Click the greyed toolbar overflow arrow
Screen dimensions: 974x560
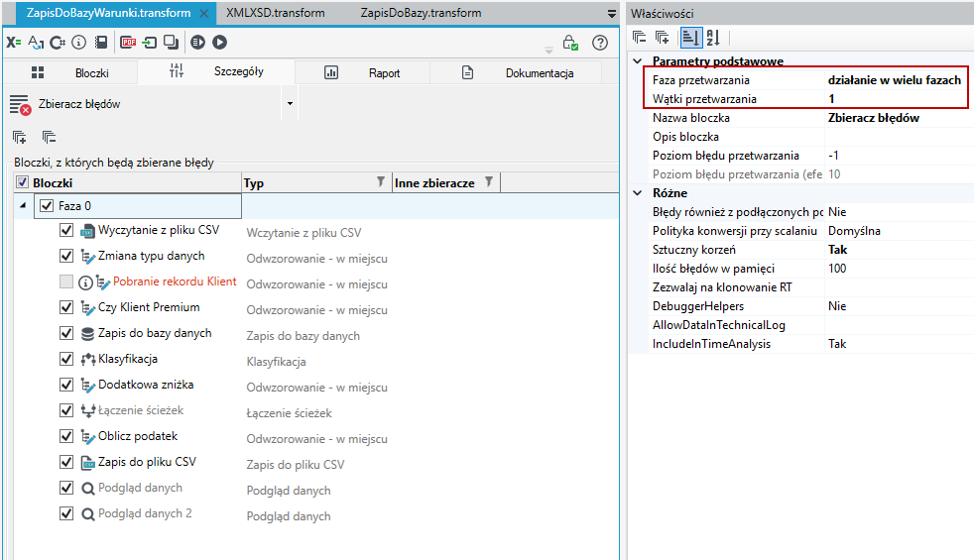pyautogui.click(x=548, y=50)
